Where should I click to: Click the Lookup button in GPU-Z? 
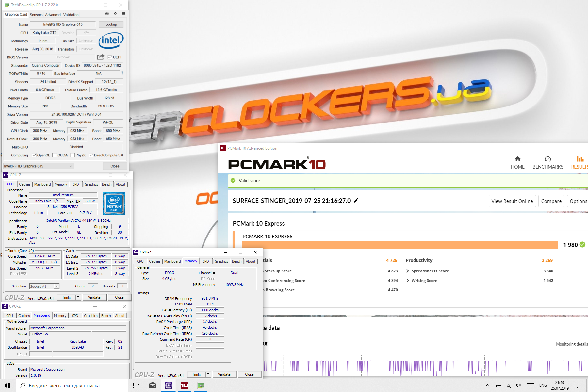(111, 24)
